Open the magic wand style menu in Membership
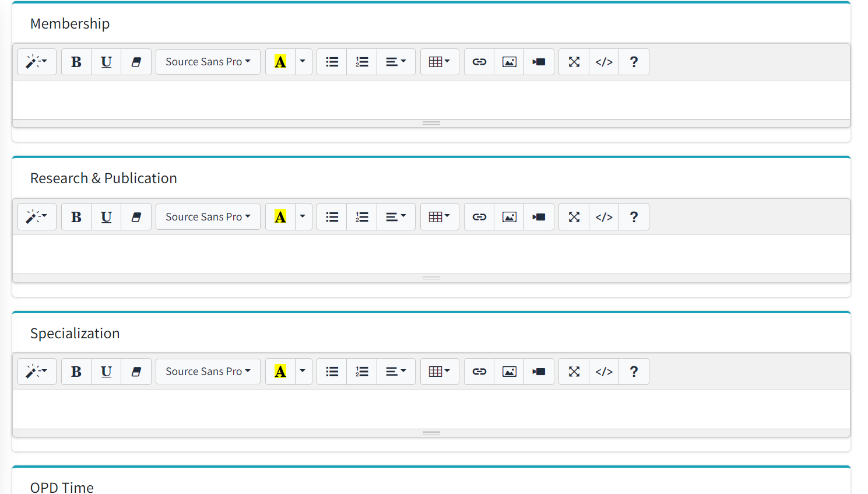This screenshot has height=494, width=868. 37,62
